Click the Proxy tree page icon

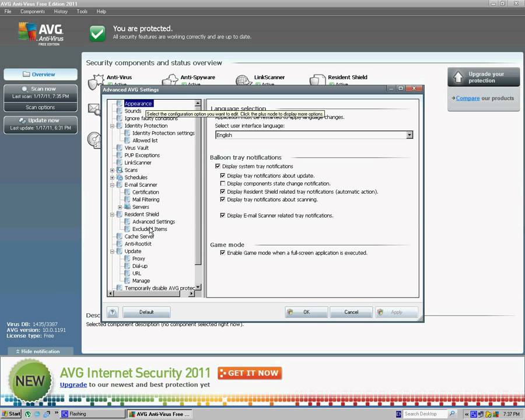127,258
